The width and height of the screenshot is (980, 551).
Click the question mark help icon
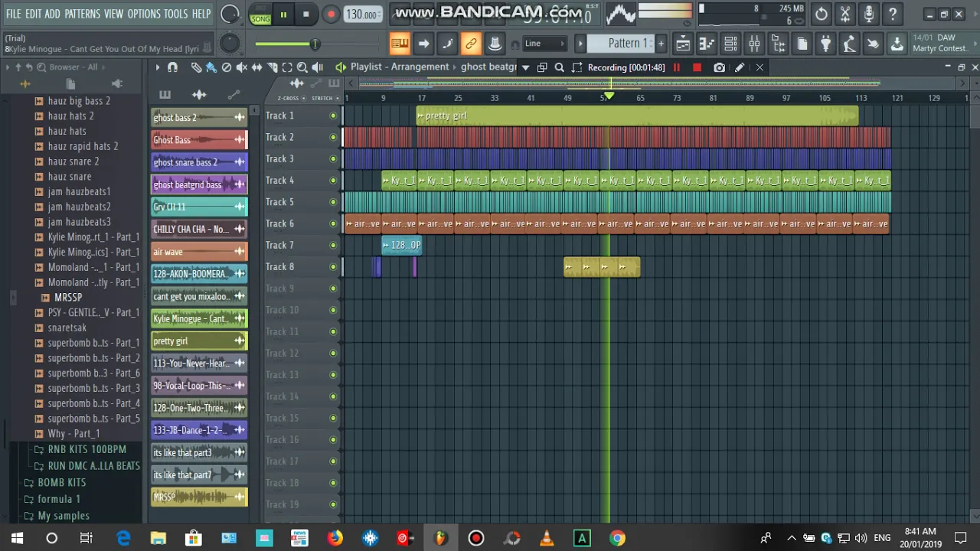[892, 14]
